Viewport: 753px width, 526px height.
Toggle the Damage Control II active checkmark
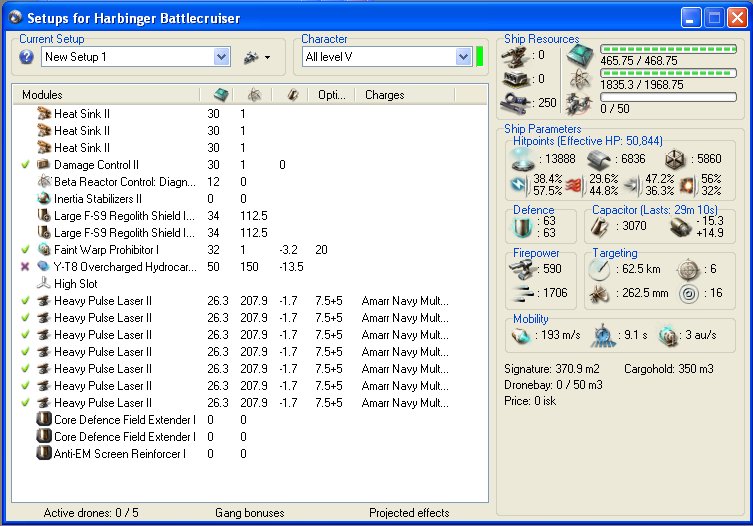point(25,164)
